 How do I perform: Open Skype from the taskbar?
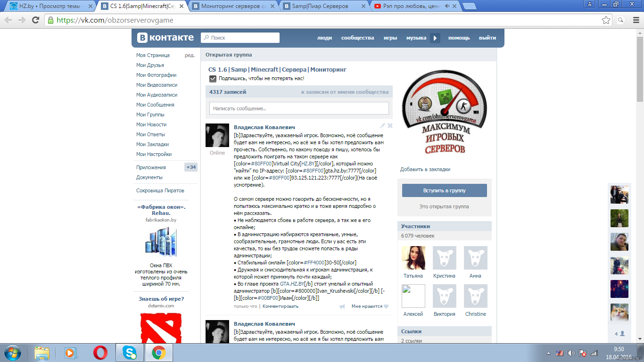pos(129,353)
